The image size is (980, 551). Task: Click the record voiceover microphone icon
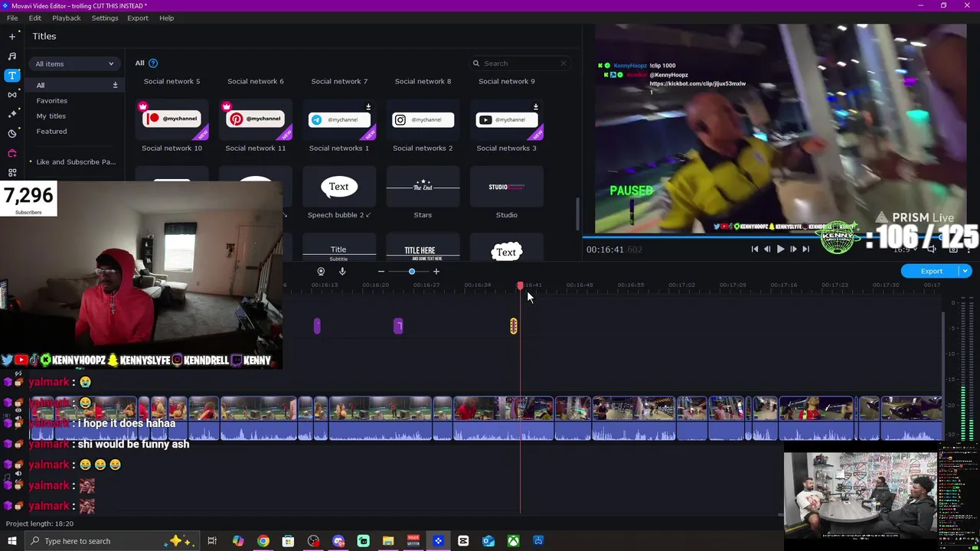(342, 271)
